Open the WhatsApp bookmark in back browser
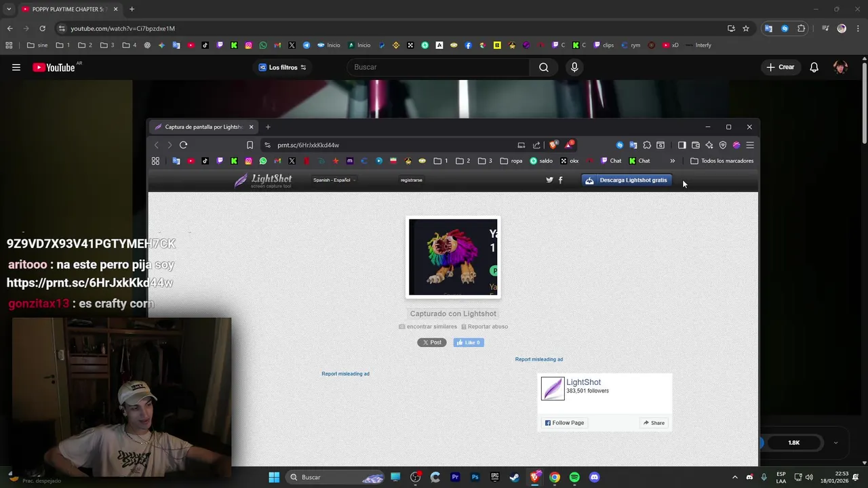 [263, 45]
